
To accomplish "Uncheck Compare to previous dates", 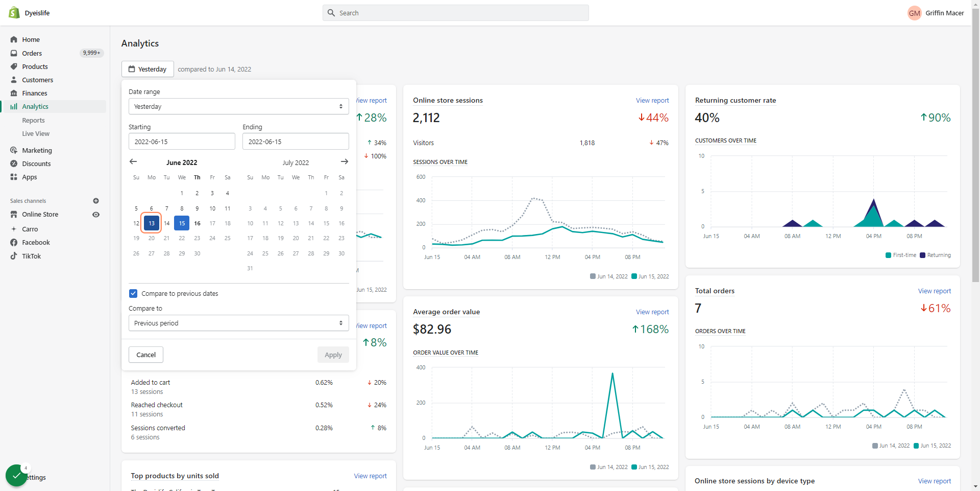I will [x=133, y=293].
